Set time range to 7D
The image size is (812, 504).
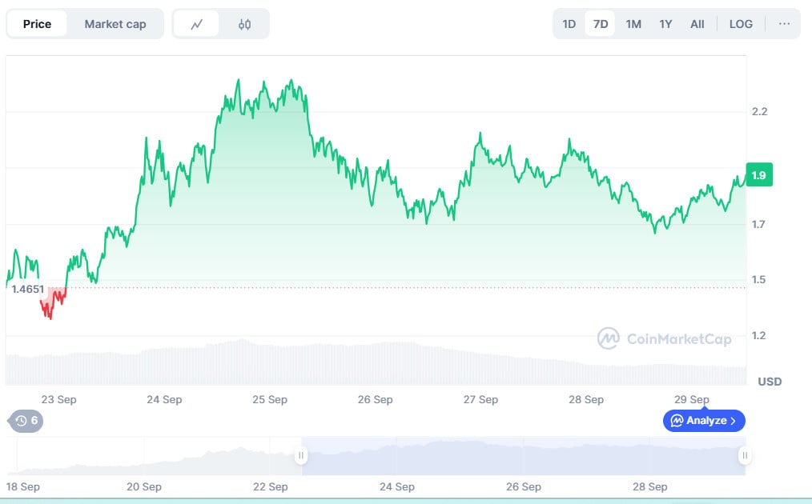tap(600, 24)
